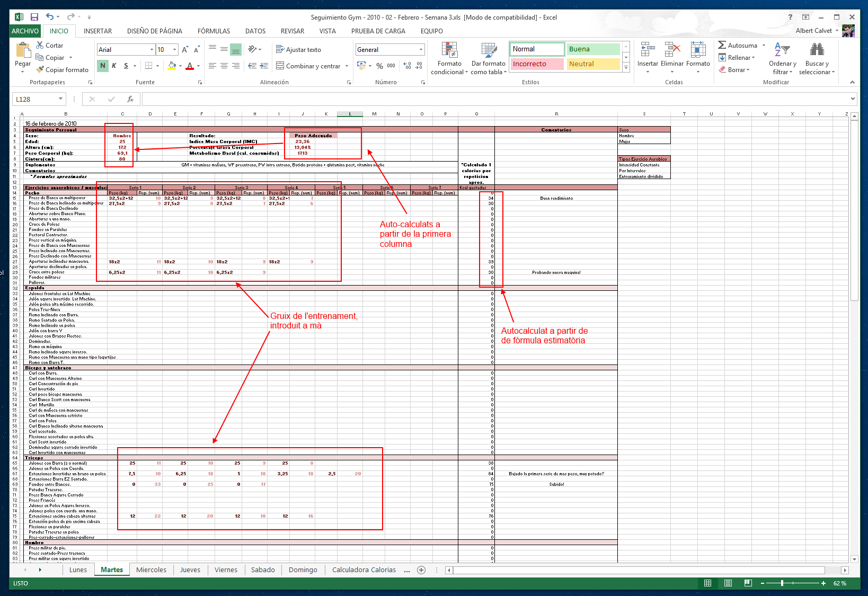This screenshot has height=596, width=868.
Task: Expand the Combinar y centrar dropdown arrow
Action: pyautogui.click(x=347, y=65)
